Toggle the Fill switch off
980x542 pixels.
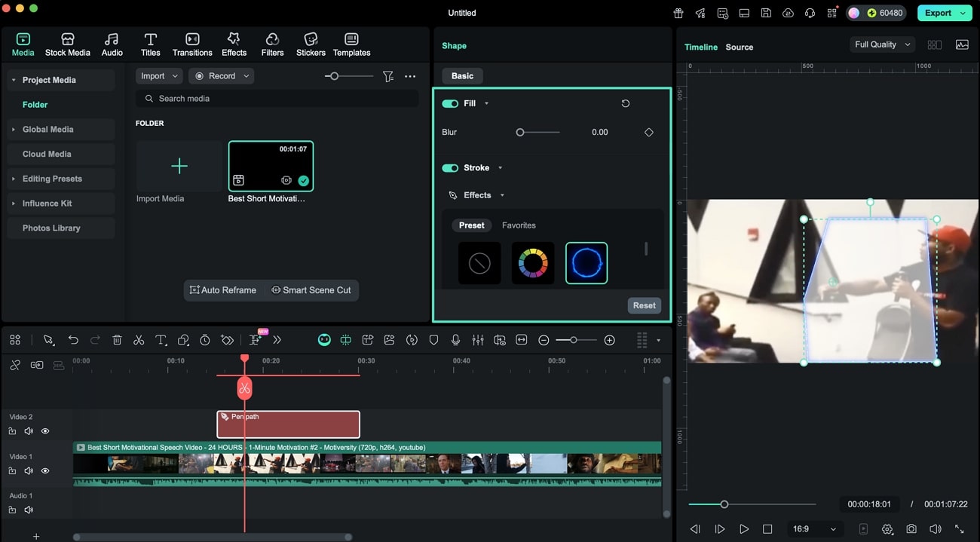pos(450,104)
